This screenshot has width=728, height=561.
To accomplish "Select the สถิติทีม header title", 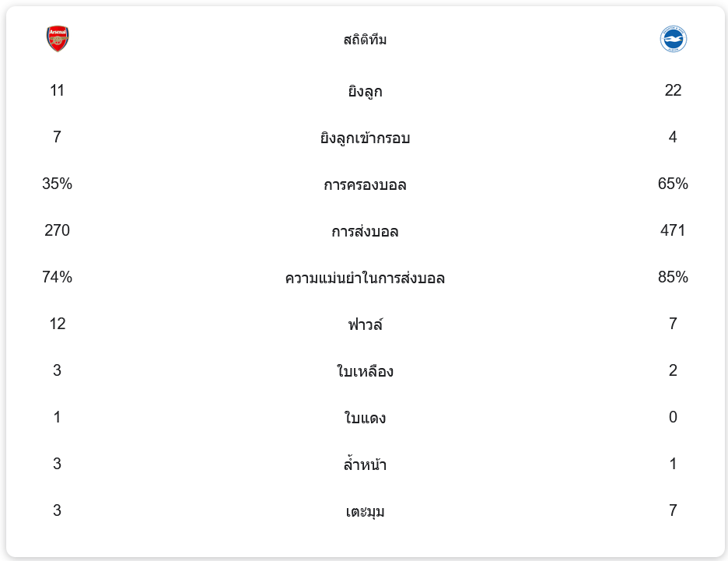I will tap(365, 40).
